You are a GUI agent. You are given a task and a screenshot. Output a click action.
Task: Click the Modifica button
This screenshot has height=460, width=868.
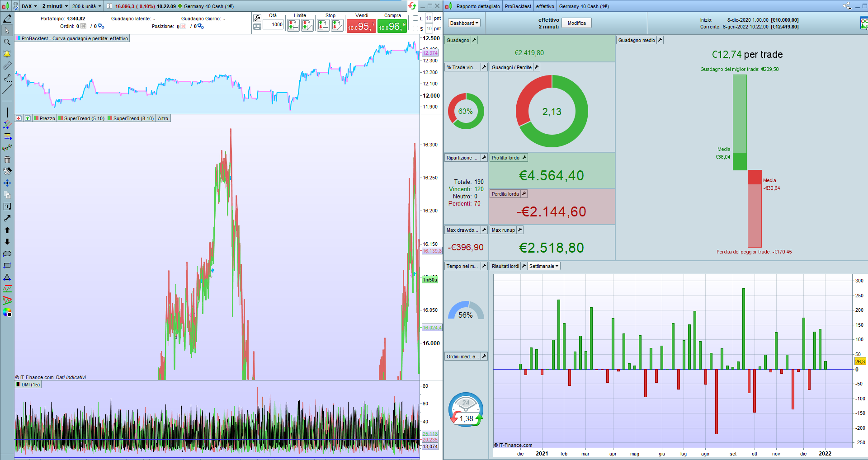[x=576, y=23]
